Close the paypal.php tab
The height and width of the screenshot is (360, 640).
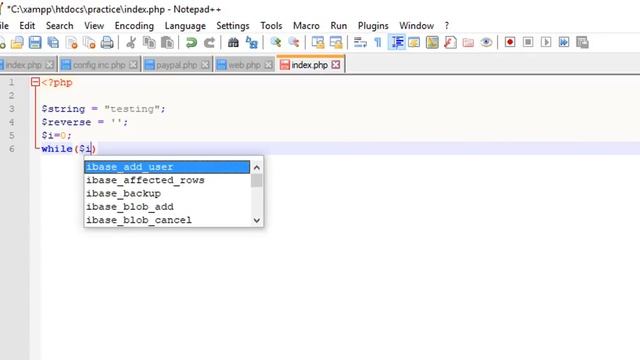tap(205, 65)
